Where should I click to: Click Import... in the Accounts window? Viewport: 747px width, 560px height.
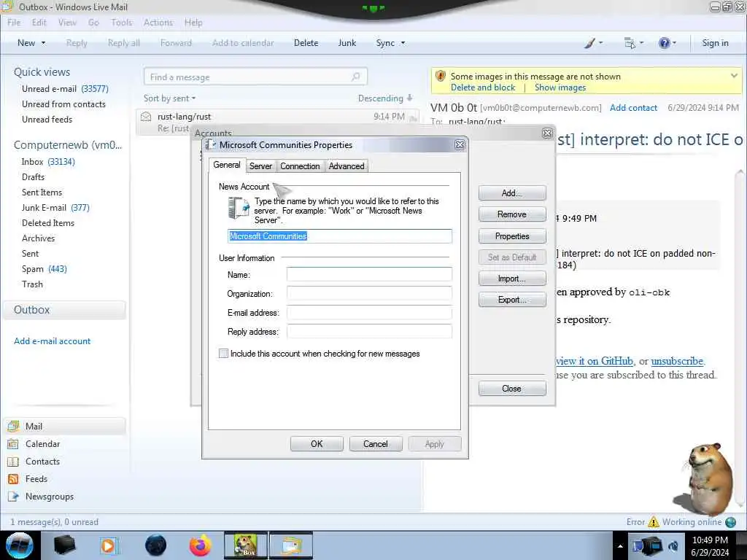coord(512,279)
